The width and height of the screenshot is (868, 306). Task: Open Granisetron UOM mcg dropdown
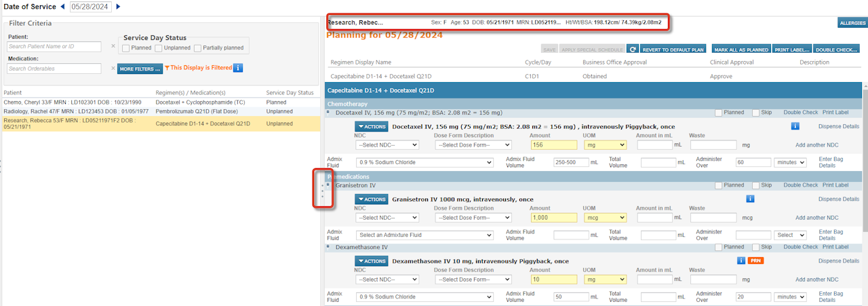coord(605,218)
